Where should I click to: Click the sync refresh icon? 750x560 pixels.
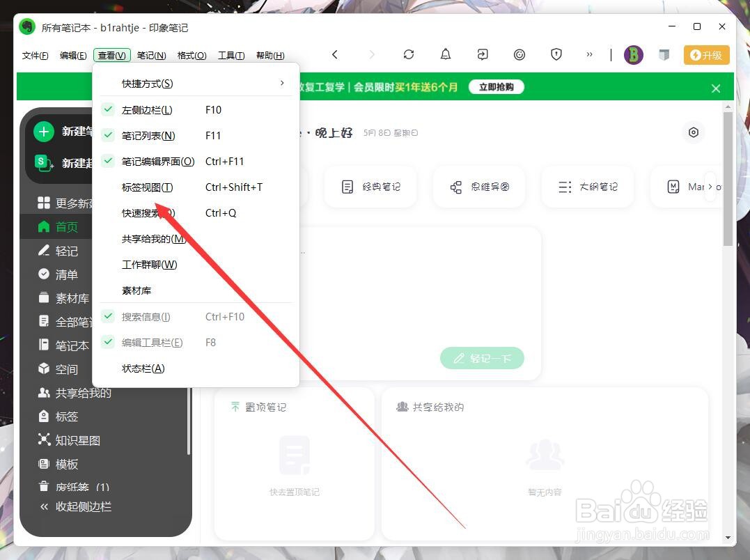[x=409, y=54]
